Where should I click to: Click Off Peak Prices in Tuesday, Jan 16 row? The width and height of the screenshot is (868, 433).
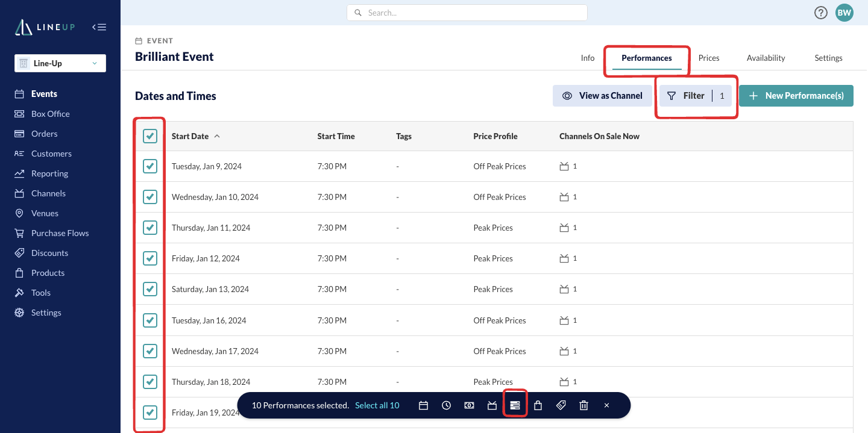pyautogui.click(x=500, y=320)
